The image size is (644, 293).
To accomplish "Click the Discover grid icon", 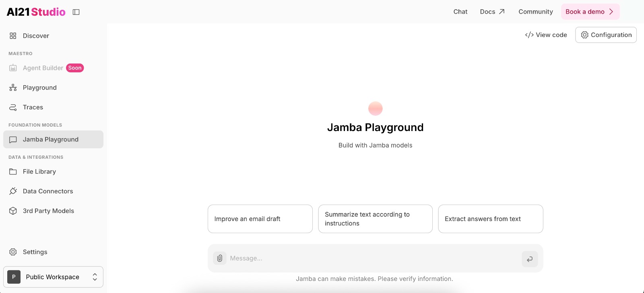I will pyautogui.click(x=13, y=36).
